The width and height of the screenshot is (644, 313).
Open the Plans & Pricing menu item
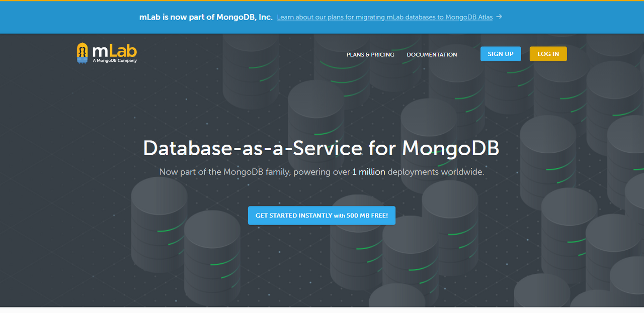tap(370, 55)
